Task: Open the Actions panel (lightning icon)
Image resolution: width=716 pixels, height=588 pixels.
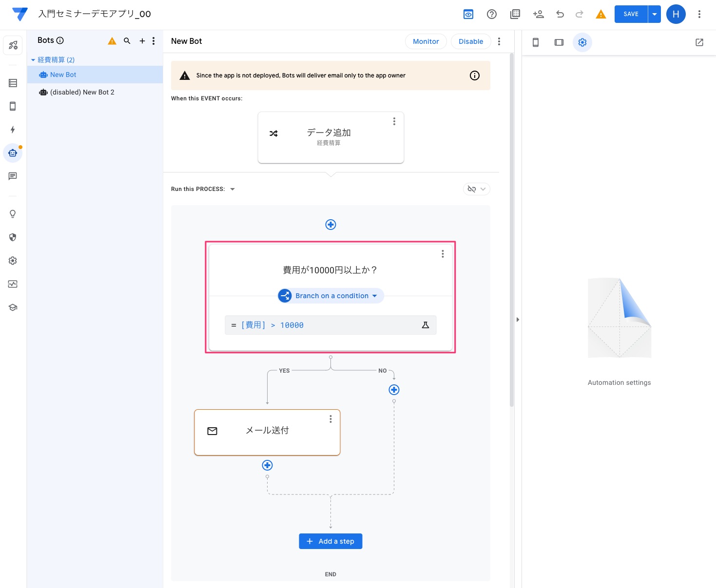Action: (13, 130)
